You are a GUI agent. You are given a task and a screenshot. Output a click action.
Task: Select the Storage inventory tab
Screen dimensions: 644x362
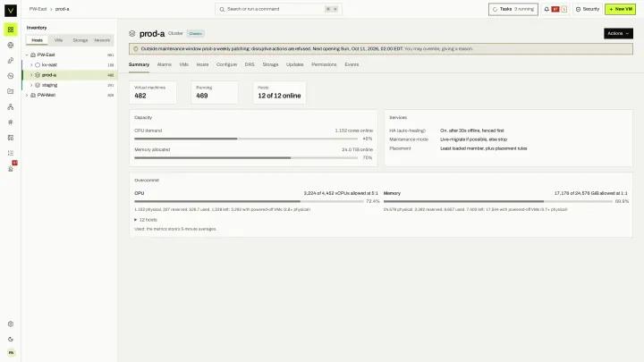pyautogui.click(x=80, y=40)
